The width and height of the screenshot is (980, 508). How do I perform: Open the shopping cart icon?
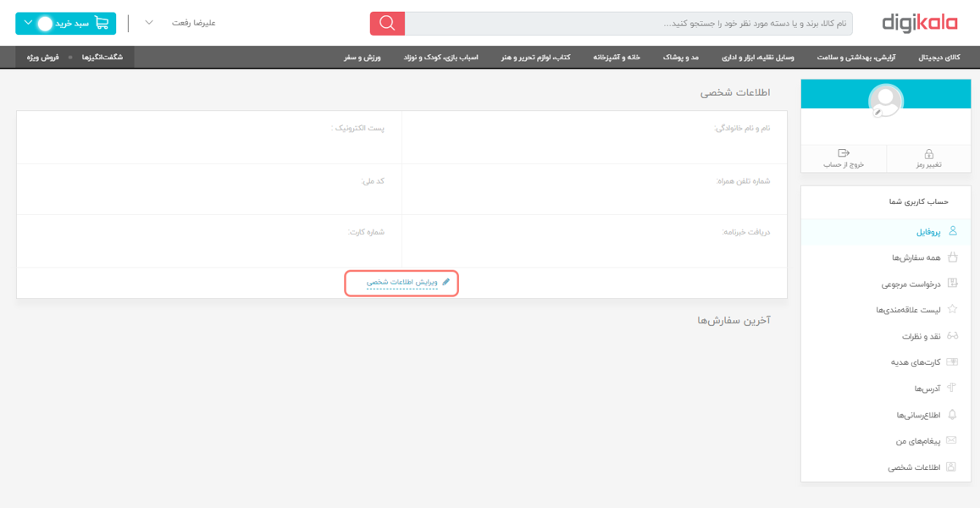102,23
